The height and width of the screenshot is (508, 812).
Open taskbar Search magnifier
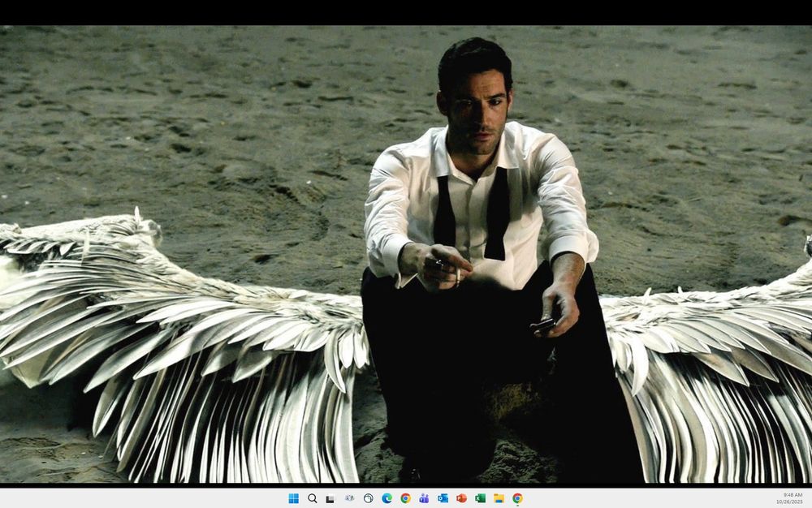313,498
